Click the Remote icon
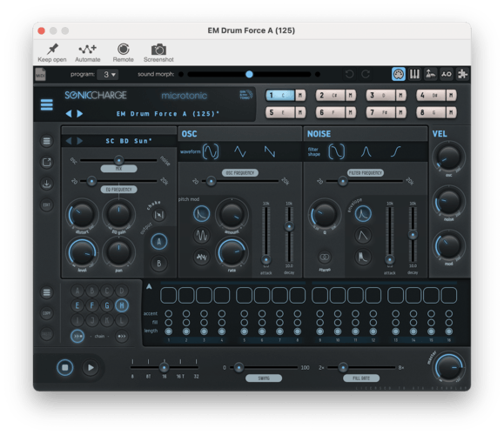Screen dimensions: 504x435 pyautogui.click(x=123, y=49)
